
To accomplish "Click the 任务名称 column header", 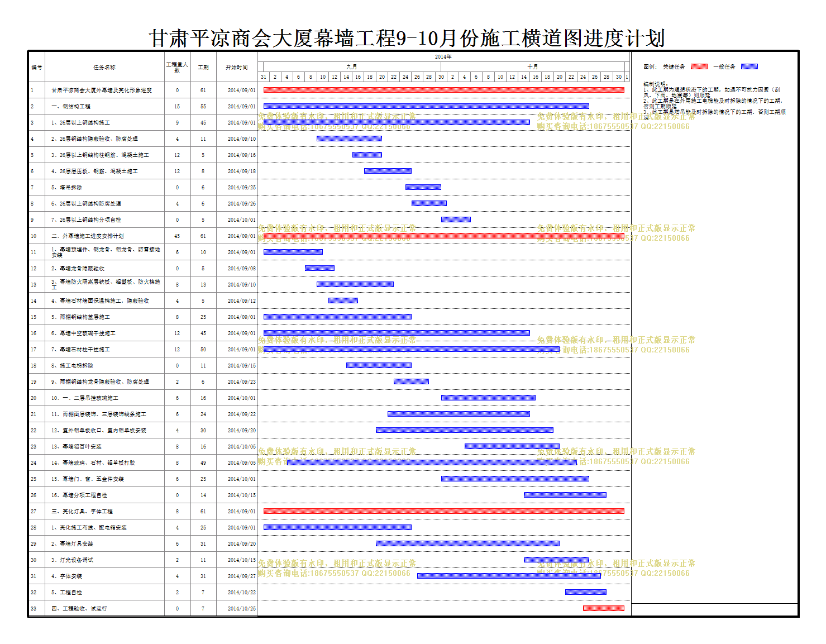I will (x=104, y=67).
